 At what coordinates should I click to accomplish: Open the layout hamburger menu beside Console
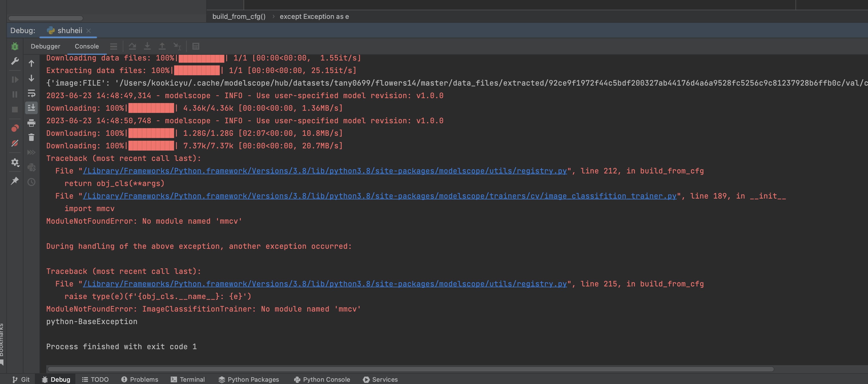click(x=114, y=47)
